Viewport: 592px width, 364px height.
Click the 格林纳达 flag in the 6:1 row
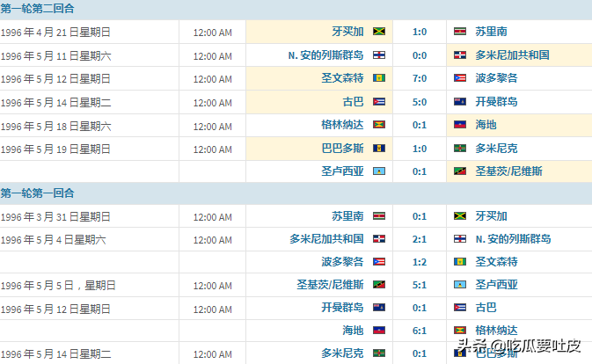459,331
